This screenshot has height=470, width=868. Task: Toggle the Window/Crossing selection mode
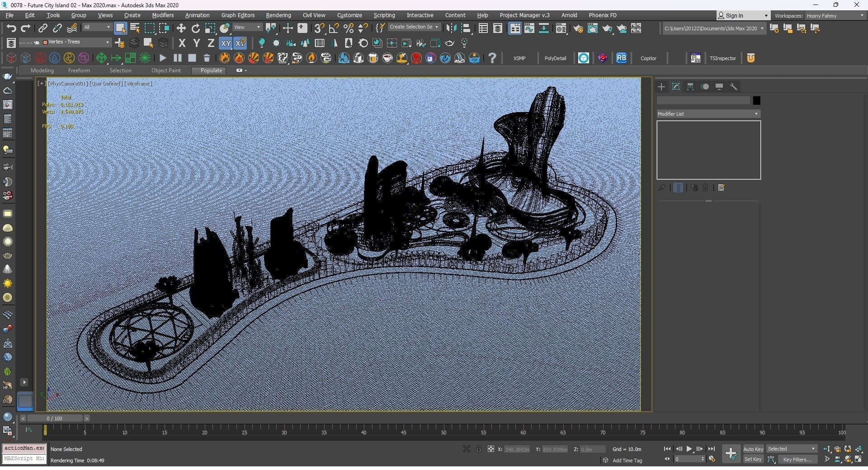pos(164,28)
